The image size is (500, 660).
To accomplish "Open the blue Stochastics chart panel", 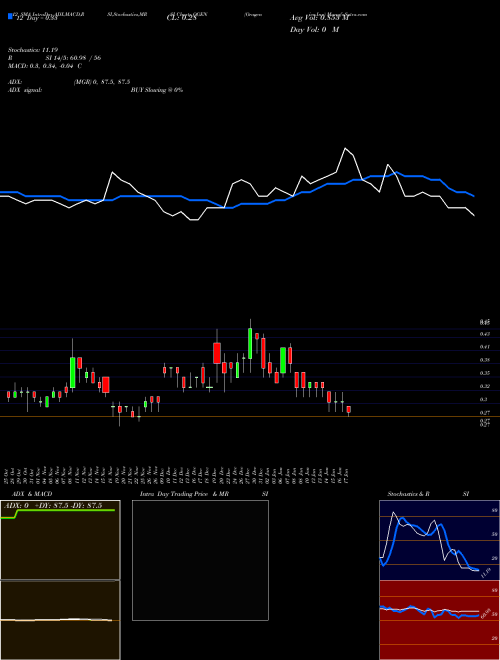I will coord(439,540).
